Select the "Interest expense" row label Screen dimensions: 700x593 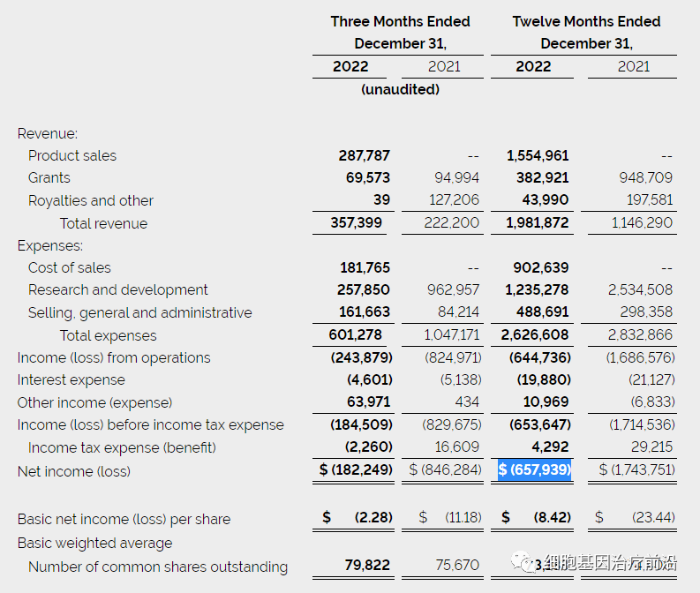tap(71, 380)
